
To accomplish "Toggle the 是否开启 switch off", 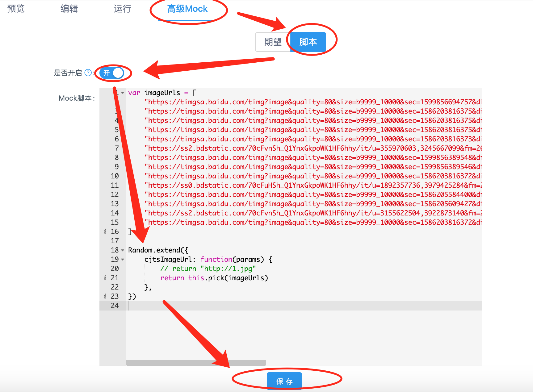I will (x=111, y=73).
